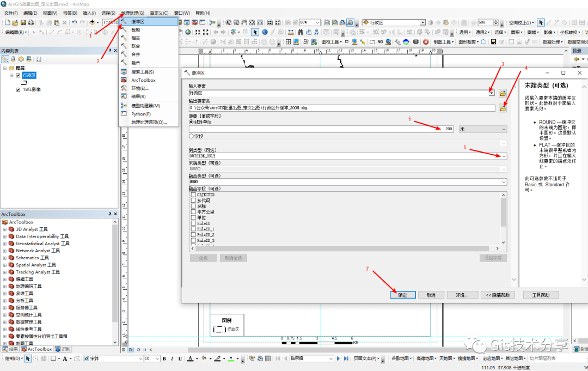Browse for the output feature class location
588x371 pixels.
(x=503, y=108)
